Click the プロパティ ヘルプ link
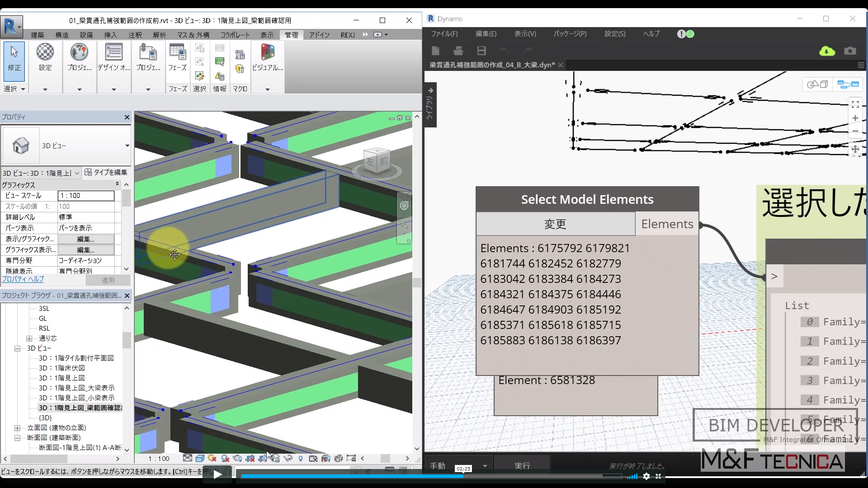 [23, 279]
